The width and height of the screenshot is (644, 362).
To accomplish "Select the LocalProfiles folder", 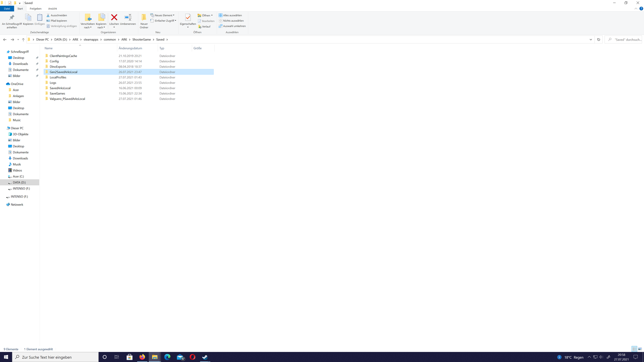I will click(x=128, y=77).
